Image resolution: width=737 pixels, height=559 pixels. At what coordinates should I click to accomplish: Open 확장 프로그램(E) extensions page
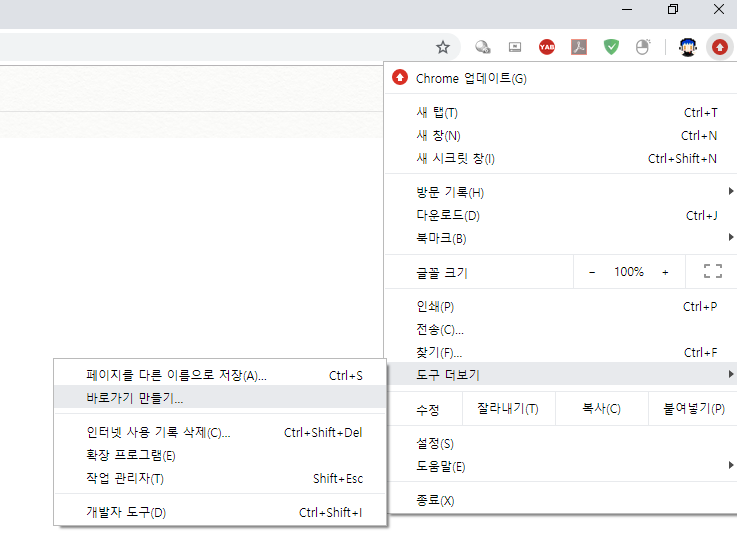tap(220, 455)
